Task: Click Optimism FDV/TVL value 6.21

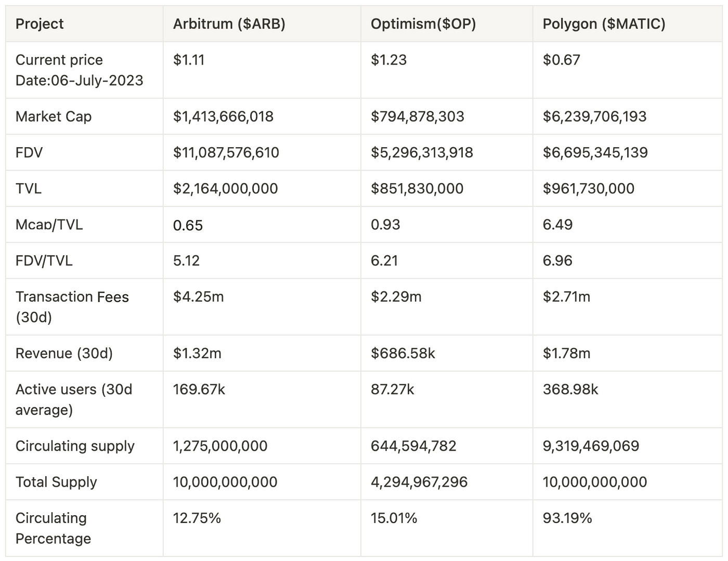Action: click(384, 260)
